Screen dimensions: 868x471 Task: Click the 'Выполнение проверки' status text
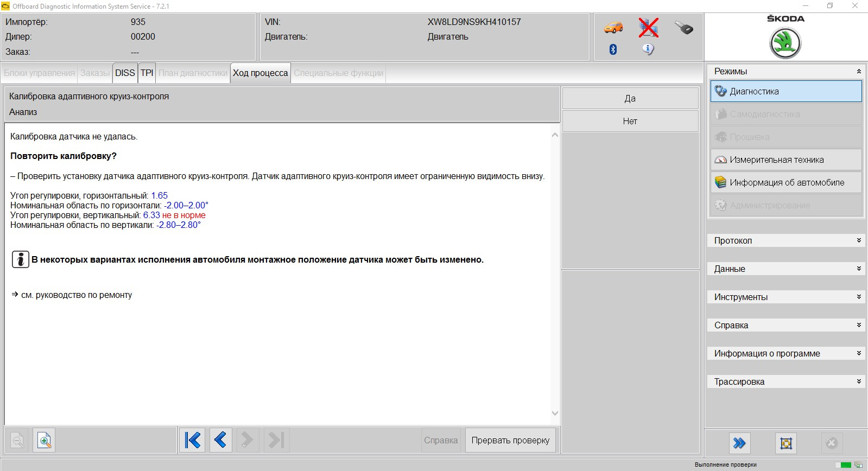click(725, 464)
